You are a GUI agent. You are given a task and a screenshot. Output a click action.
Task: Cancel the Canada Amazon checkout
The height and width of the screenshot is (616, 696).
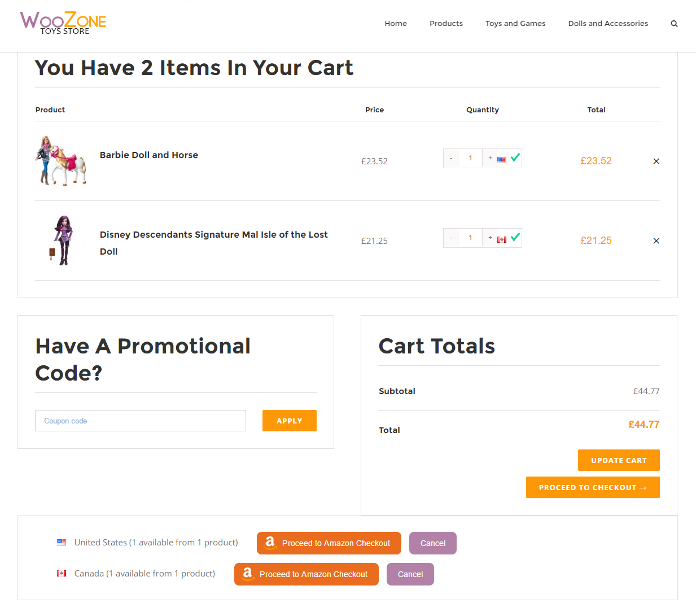tap(410, 574)
